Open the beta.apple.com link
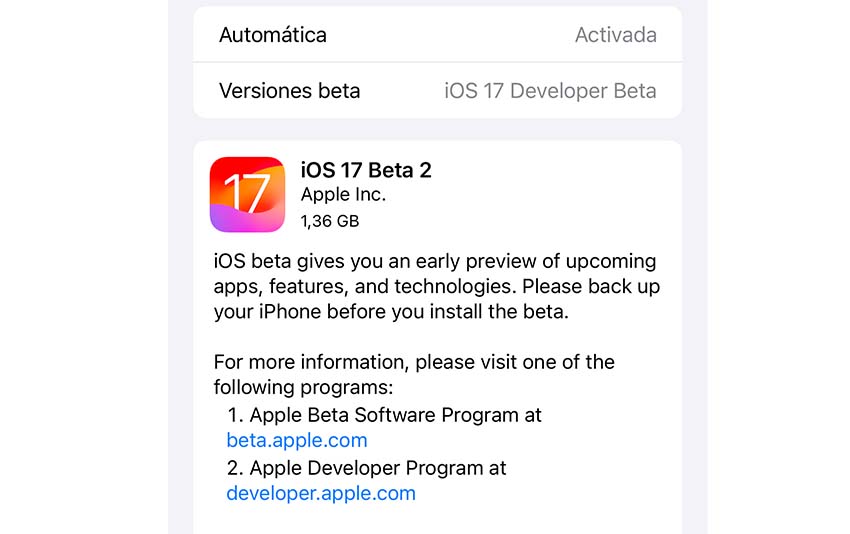This screenshot has height=534, width=850. point(297,440)
